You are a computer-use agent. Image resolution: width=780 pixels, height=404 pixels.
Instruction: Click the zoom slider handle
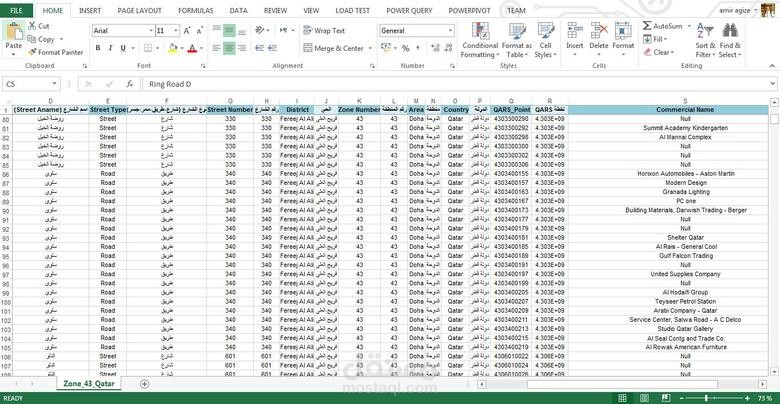tap(707, 398)
